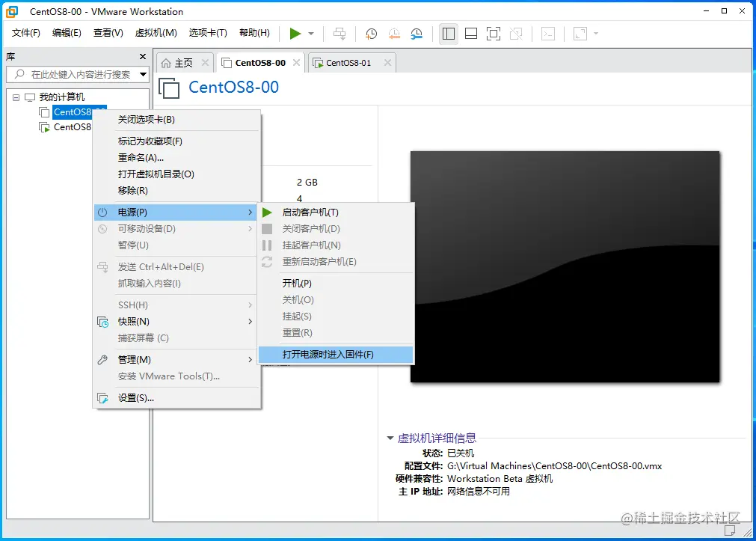Send Ctrl+Alt+Del using the toolbar icon

tap(339, 34)
